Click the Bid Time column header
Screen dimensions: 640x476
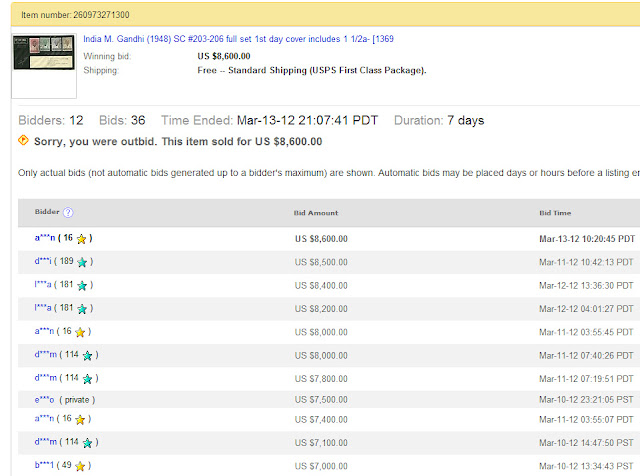pos(558,213)
